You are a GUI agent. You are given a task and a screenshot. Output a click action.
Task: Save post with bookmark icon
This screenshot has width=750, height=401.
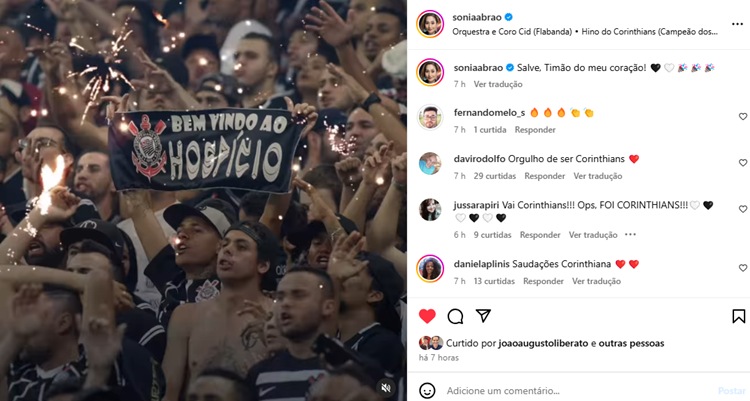click(x=739, y=316)
